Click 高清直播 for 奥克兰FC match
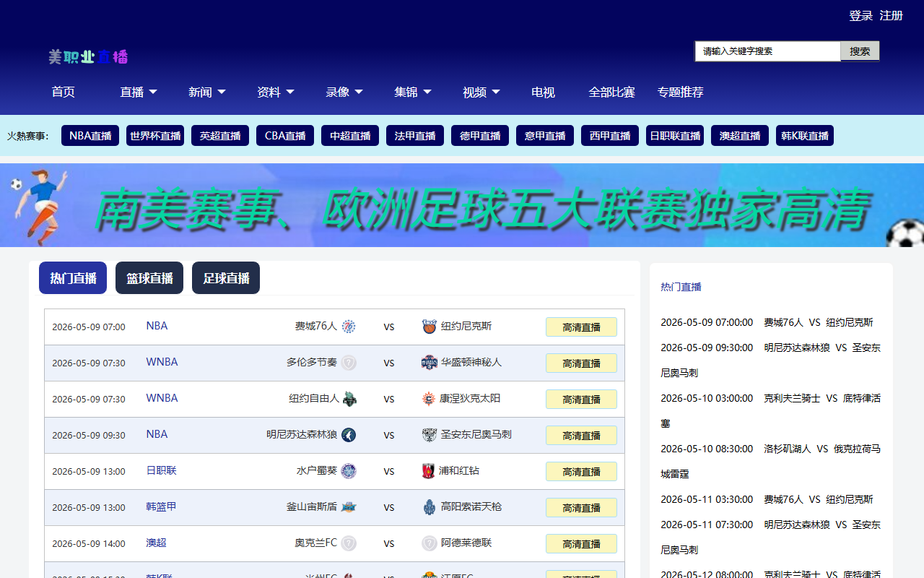The width and height of the screenshot is (924, 578). tap(581, 544)
